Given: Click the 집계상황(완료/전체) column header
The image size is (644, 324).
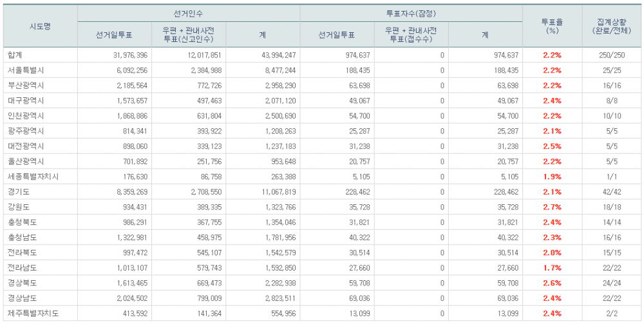Looking at the screenshot, I should pos(611,26).
